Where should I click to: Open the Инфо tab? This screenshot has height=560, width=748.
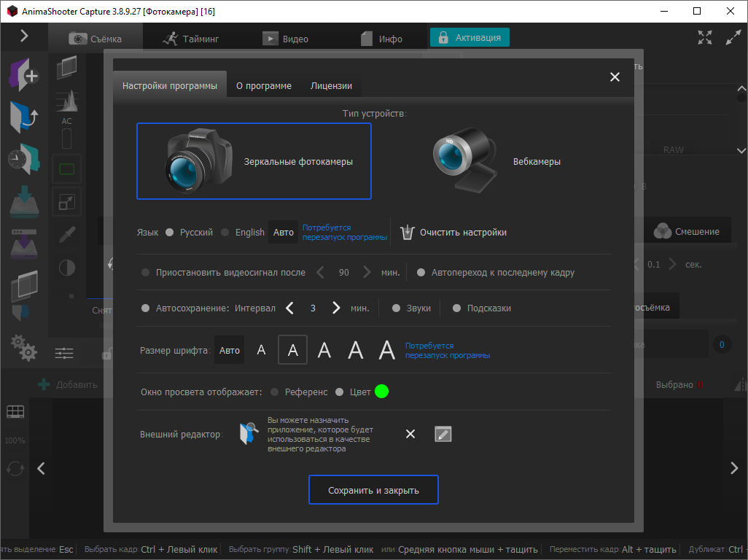(381, 39)
